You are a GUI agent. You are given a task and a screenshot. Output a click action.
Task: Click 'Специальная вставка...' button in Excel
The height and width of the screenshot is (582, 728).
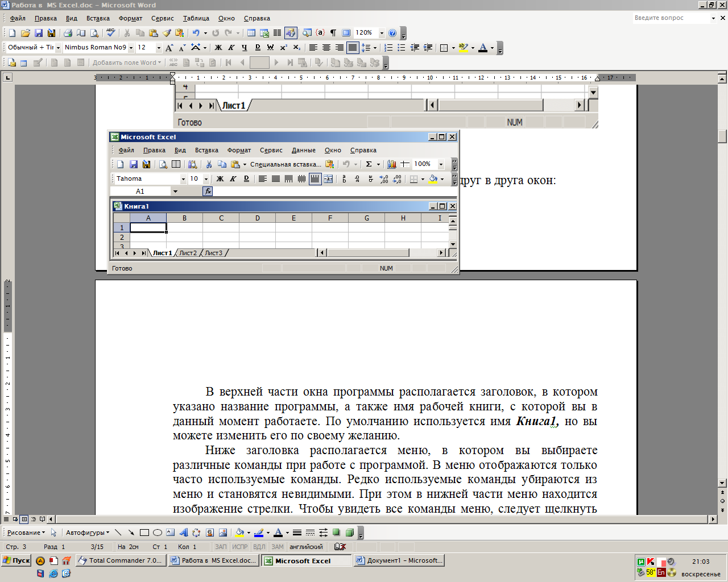(286, 164)
